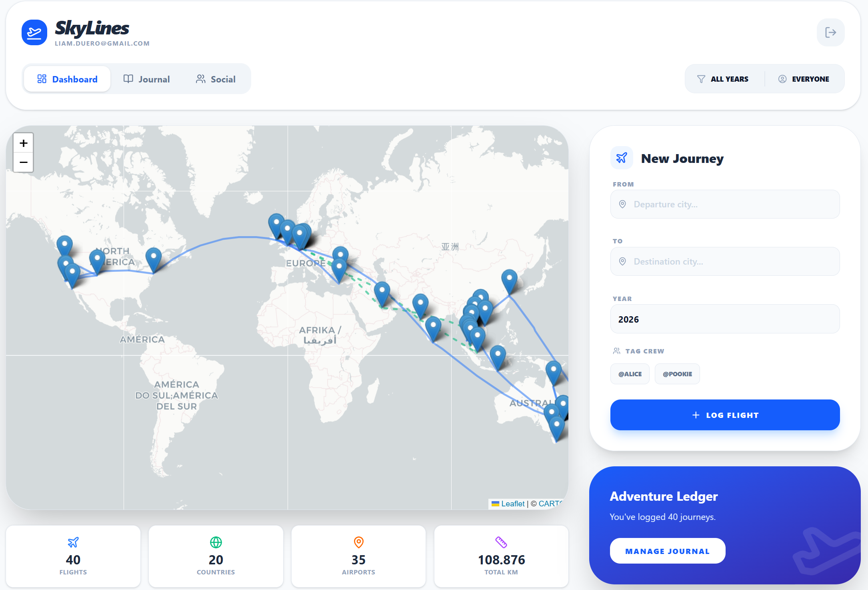Open the All Years filter selector

coord(723,78)
